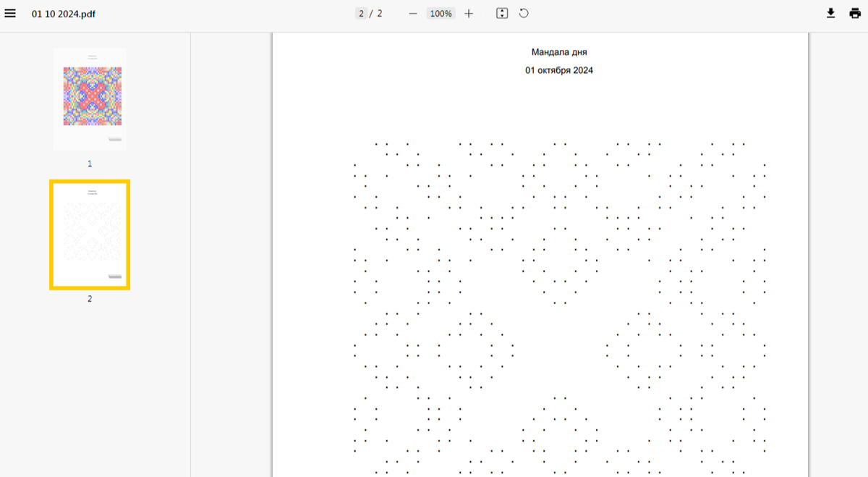Download the PDF file
The width and height of the screenshot is (868, 477).
point(831,14)
